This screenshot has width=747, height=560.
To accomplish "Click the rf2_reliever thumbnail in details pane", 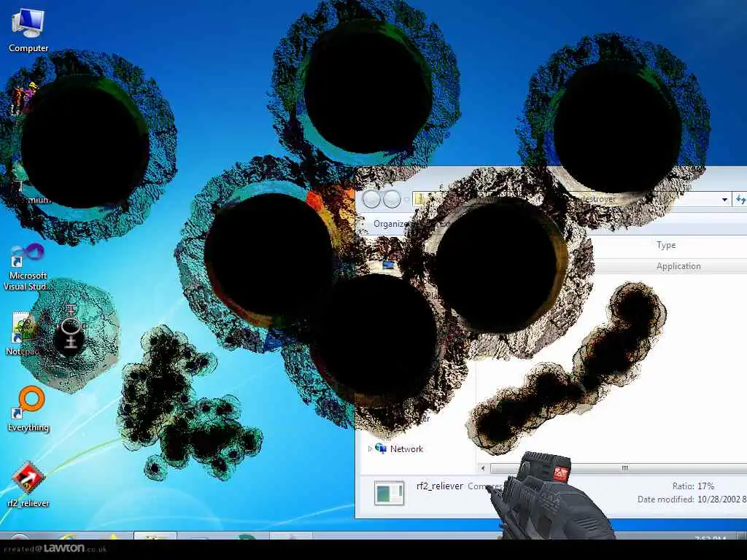I will [x=390, y=493].
